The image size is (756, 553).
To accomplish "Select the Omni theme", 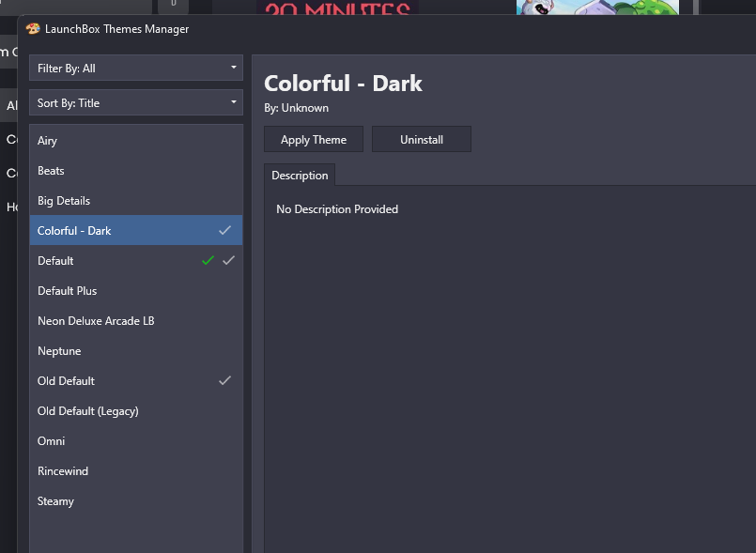I will pyautogui.click(x=136, y=441).
